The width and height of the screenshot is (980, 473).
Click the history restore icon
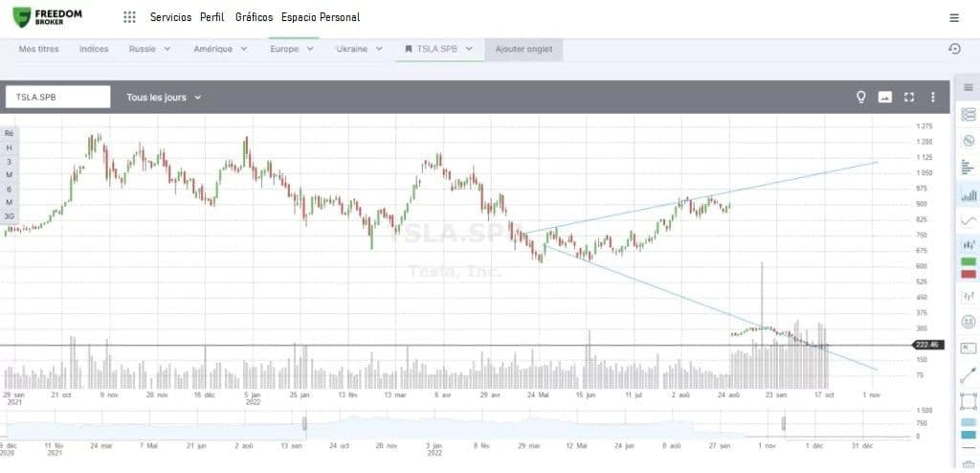point(953,49)
